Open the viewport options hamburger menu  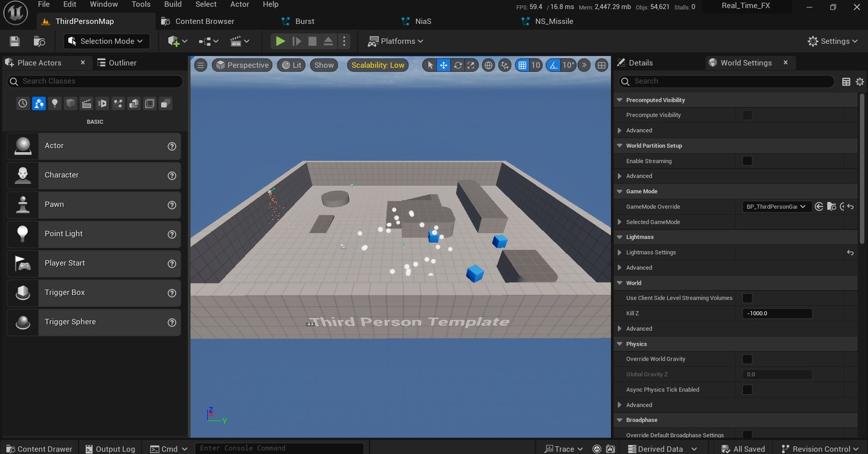point(201,65)
